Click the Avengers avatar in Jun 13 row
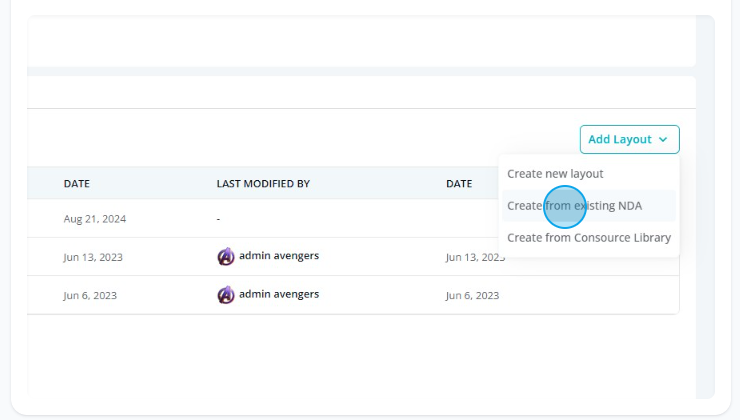The height and width of the screenshot is (420, 740). click(x=226, y=257)
